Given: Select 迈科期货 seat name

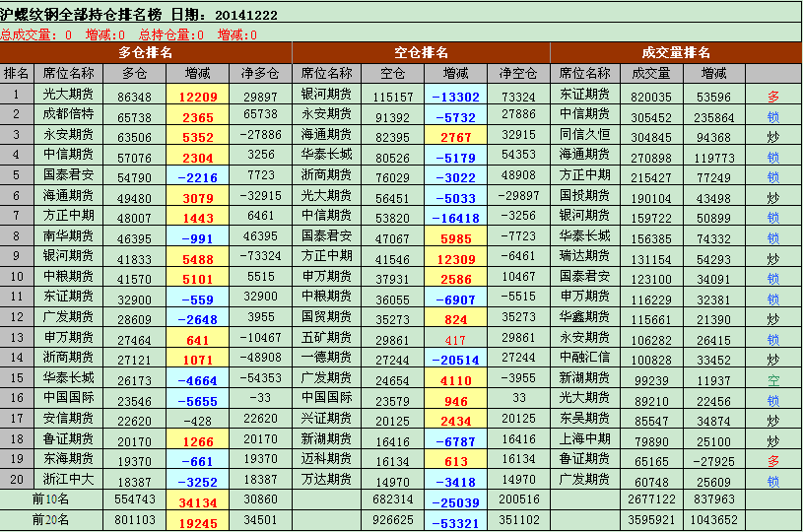Looking at the screenshot, I should coord(326,459).
